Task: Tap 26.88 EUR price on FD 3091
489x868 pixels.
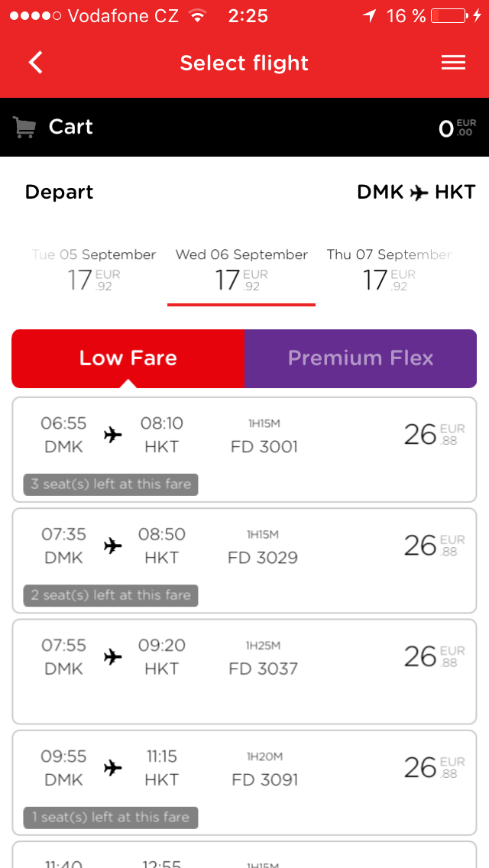Action: [x=433, y=767]
